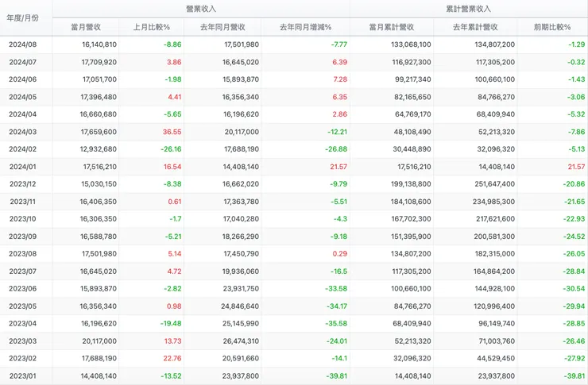Select the 去年同月營收 column header
The height and width of the screenshot is (385, 588).
[x=222, y=27]
